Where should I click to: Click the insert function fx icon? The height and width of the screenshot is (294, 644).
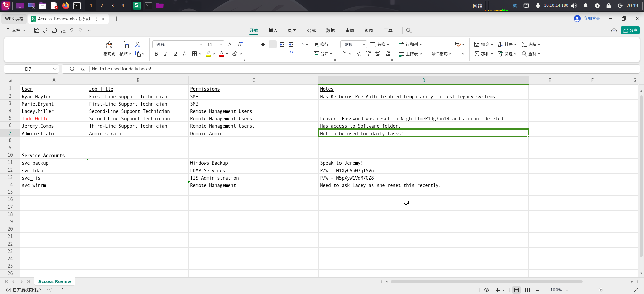coord(82,69)
